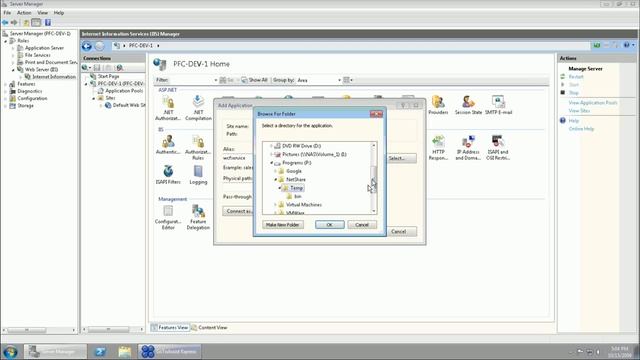The image size is (640, 360).
Task: Open the .NET Authorization feature icon
Action: point(168,108)
